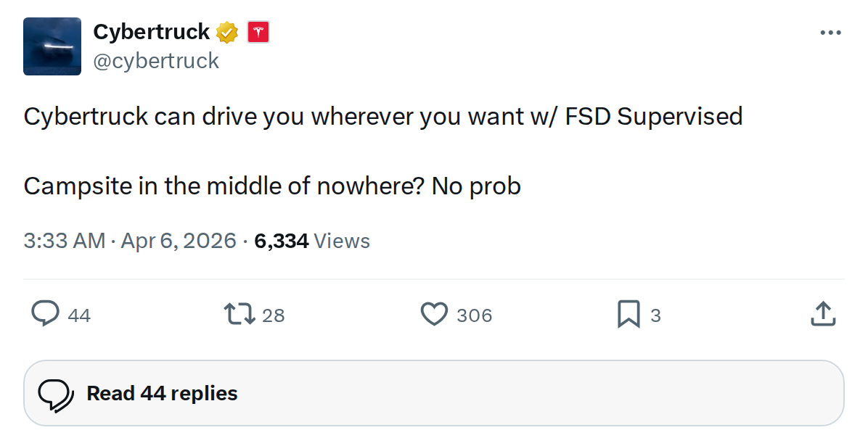Click the 28 repost count number

pyautogui.click(x=273, y=315)
